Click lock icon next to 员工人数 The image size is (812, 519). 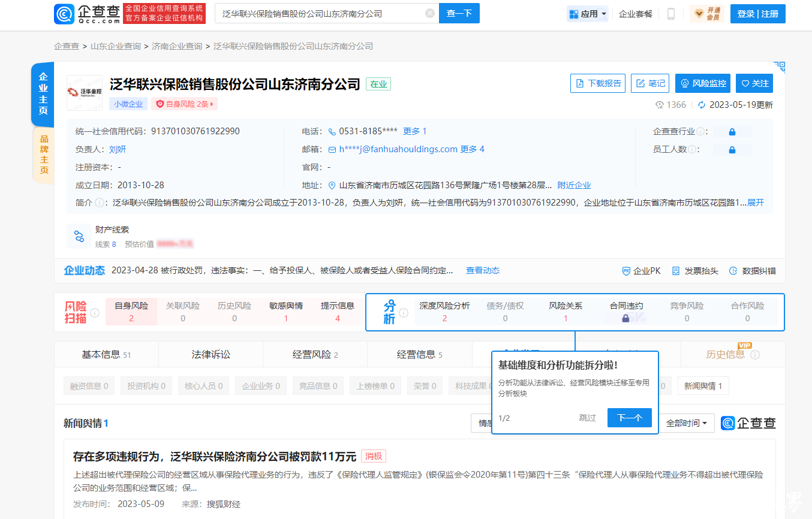tap(732, 150)
